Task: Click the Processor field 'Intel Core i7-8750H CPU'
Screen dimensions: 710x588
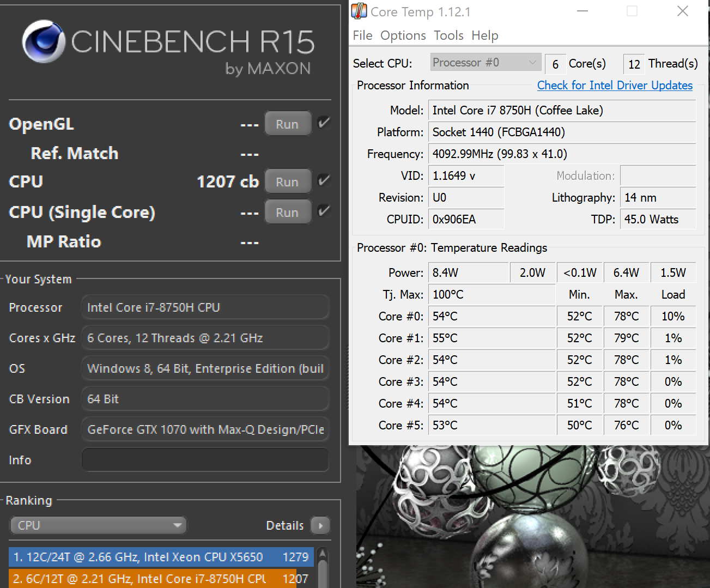Action: click(x=205, y=307)
